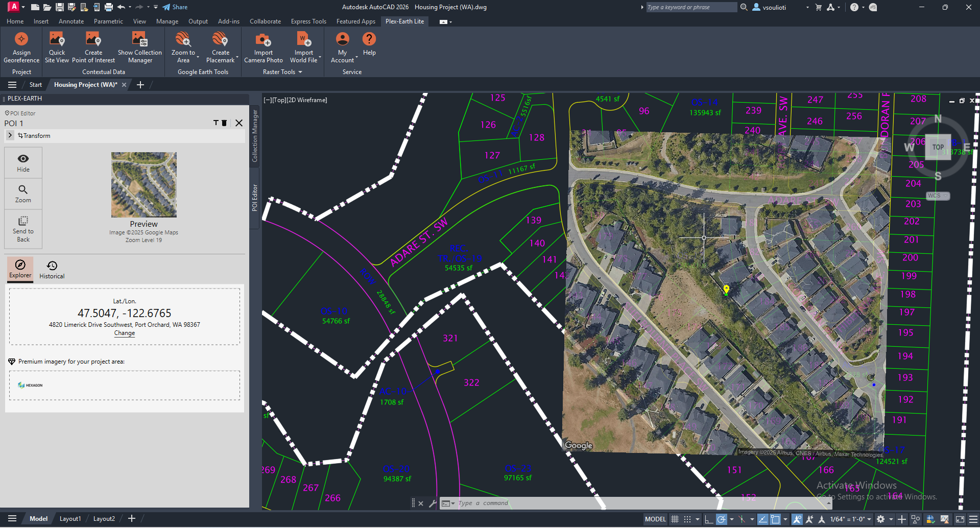The image size is (980, 528).
Task: Click Create Placemark tool
Action: coord(221,47)
